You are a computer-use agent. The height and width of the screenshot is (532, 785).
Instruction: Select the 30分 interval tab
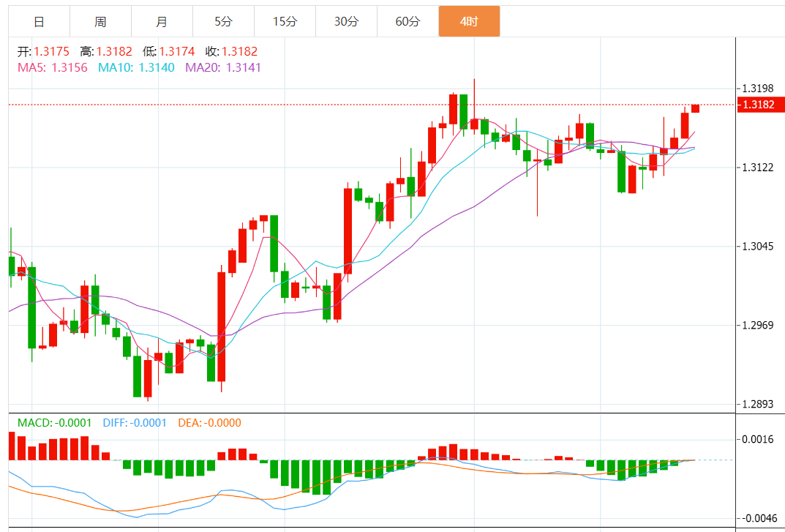point(346,22)
